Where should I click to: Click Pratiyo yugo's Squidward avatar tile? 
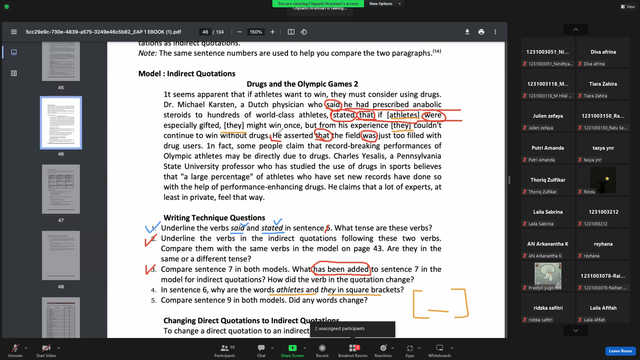(x=548, y=276)
